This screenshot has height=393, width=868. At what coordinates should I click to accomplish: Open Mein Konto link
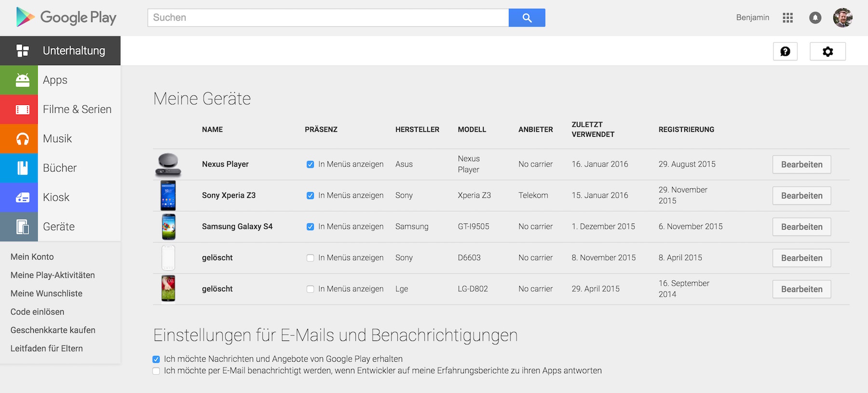(32, 257)
